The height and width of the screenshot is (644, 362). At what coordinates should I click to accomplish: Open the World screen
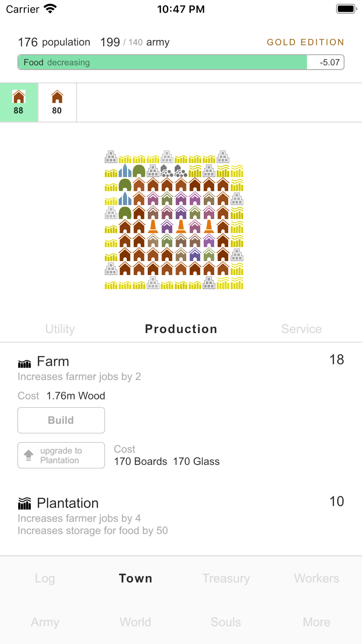click(135, 622)
